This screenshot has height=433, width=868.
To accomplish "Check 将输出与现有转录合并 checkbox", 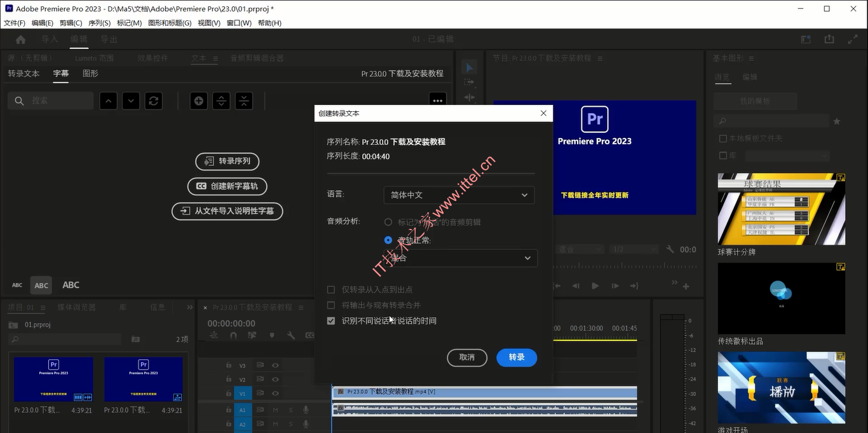I will point(331,305).
